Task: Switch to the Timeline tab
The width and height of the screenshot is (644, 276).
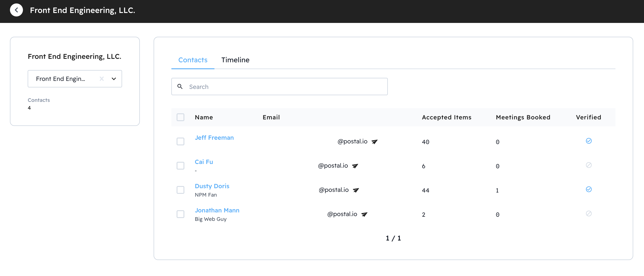Action: click(235, 60)
